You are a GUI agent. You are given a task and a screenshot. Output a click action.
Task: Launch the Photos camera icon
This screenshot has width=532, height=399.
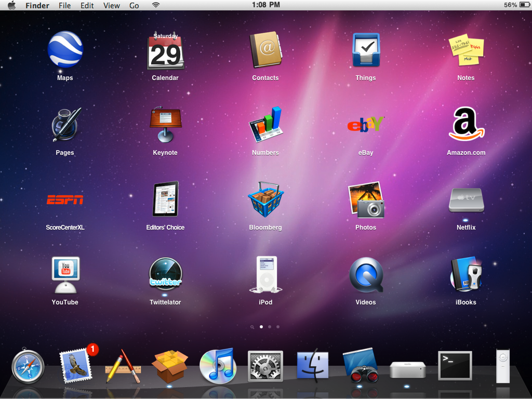(x=366, y=200)
